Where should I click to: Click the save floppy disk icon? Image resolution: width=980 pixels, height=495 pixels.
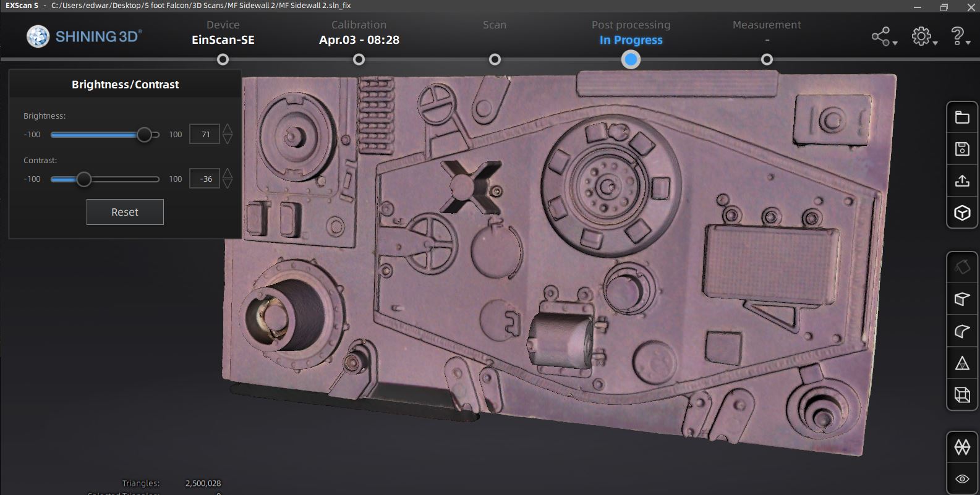(962, 149)
